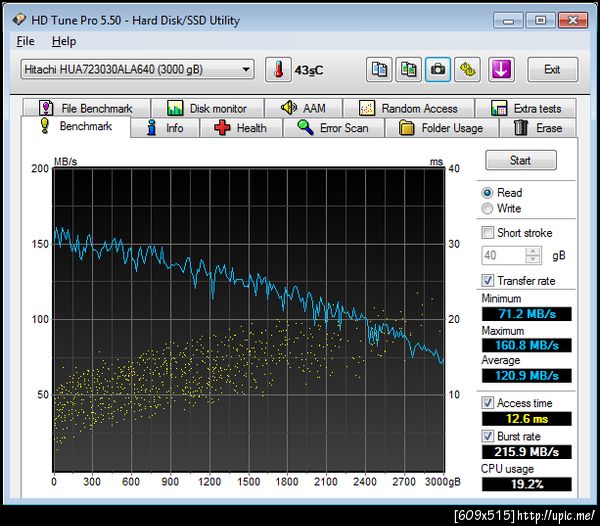This screenshot has width=600, height=526.
Task: Switch to the Folder Usage tab
Action: pos(441,128)
